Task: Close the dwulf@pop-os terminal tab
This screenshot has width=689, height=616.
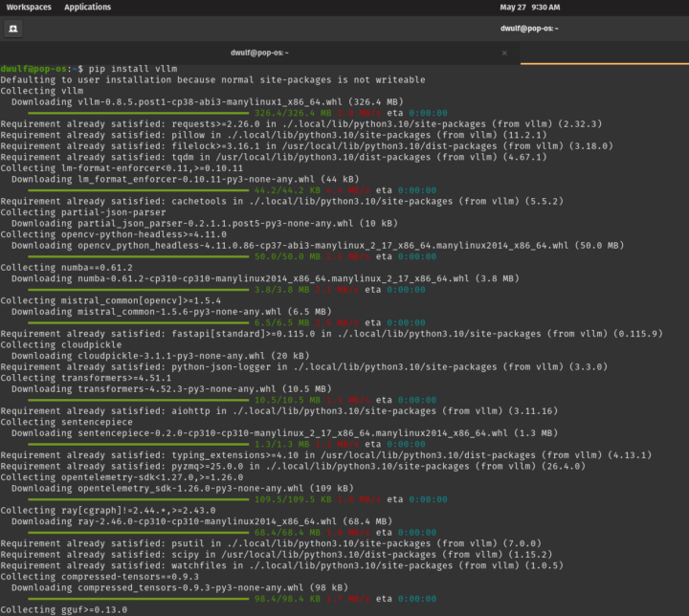Action: pyautogui.click(x=504, y=54)
